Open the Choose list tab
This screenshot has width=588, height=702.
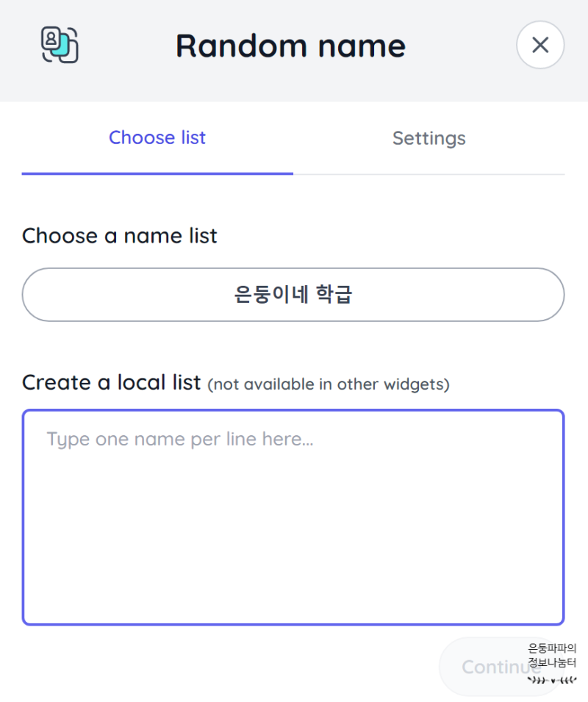(x=157, y=138)
